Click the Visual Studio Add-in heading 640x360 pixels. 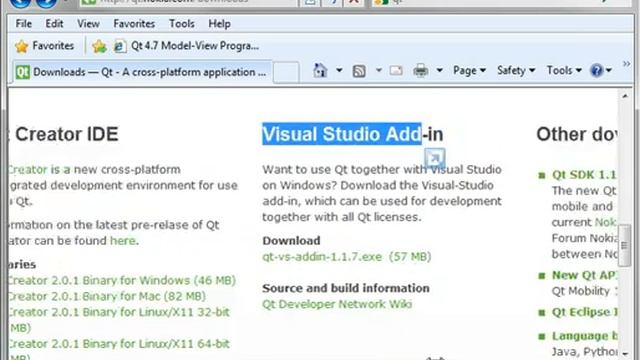pos(353,134)
